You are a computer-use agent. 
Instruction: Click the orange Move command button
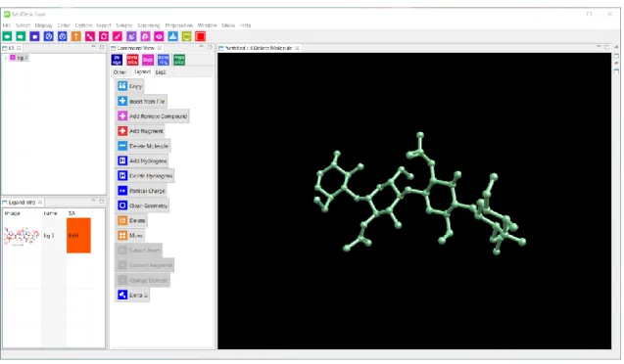(x=130, y=235)
